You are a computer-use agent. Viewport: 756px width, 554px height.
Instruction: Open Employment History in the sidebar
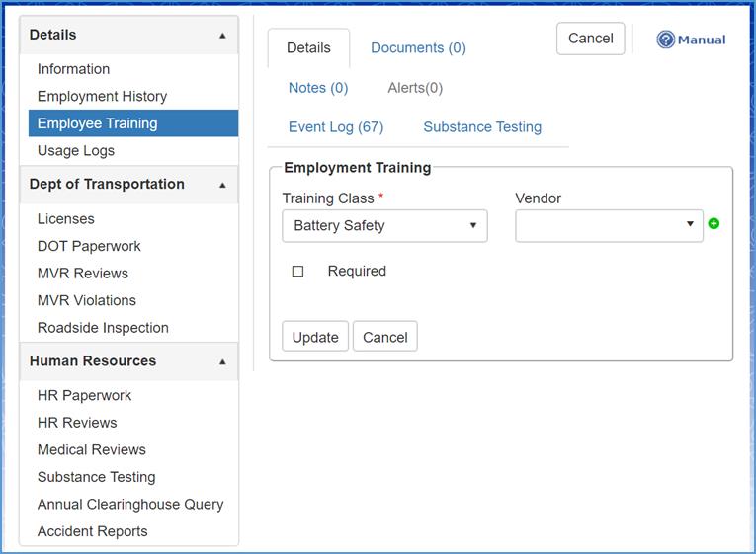click(x=102, y=97)
